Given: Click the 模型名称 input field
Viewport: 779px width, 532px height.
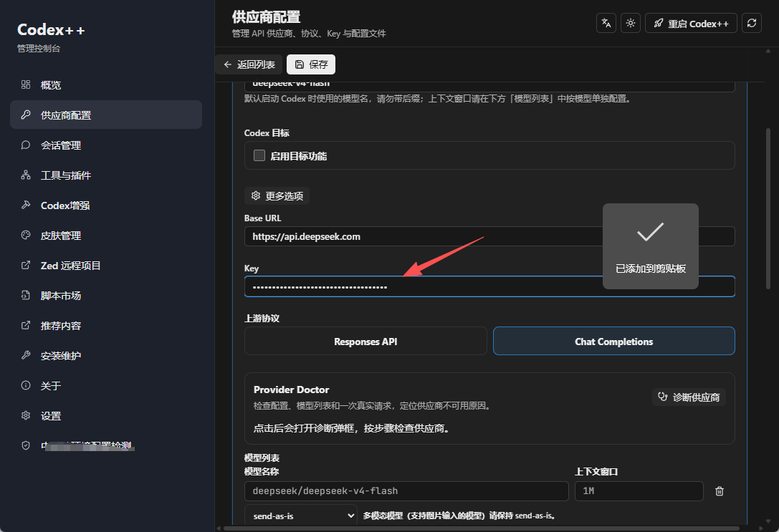Looking at the screenshot, I should pos(406,491).
